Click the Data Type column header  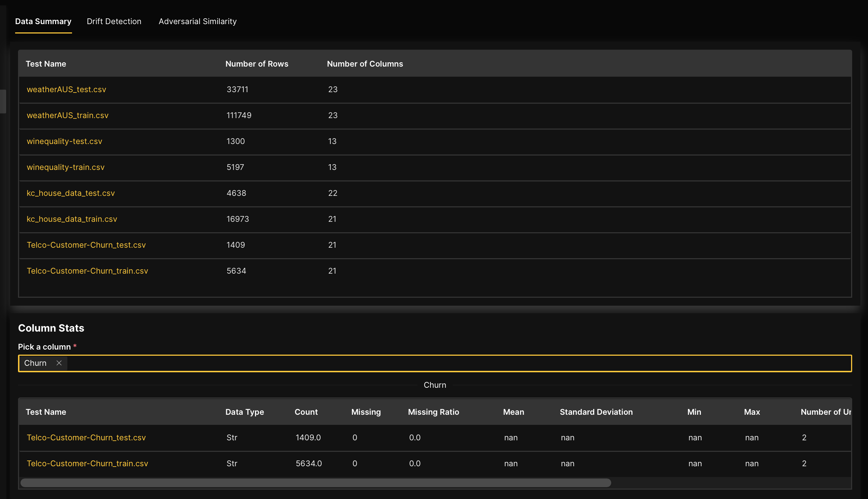(244, 412)
